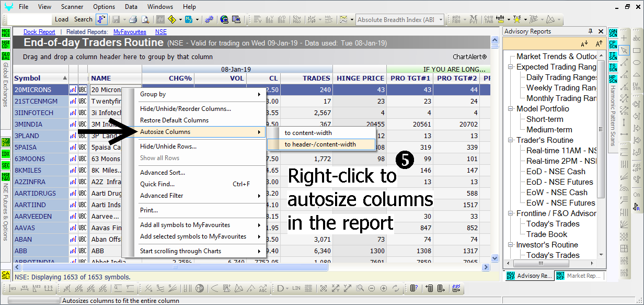The height and width of the screenshot is (305, 644).
Task: Open print preview from the toolbar
Action: click(x=145, y=19)
